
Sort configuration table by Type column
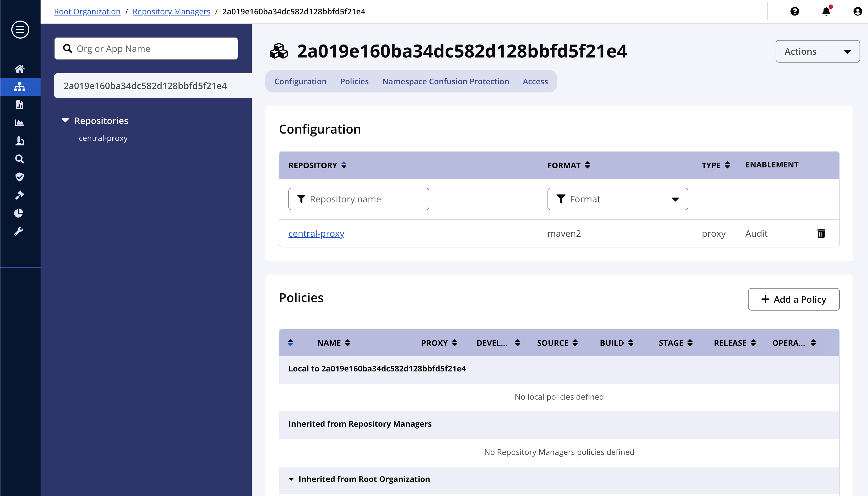point(716,165)
